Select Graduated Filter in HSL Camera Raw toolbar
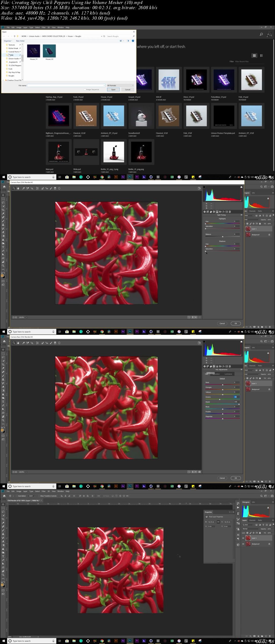275x644 pixels. click(x=55, y=343)
